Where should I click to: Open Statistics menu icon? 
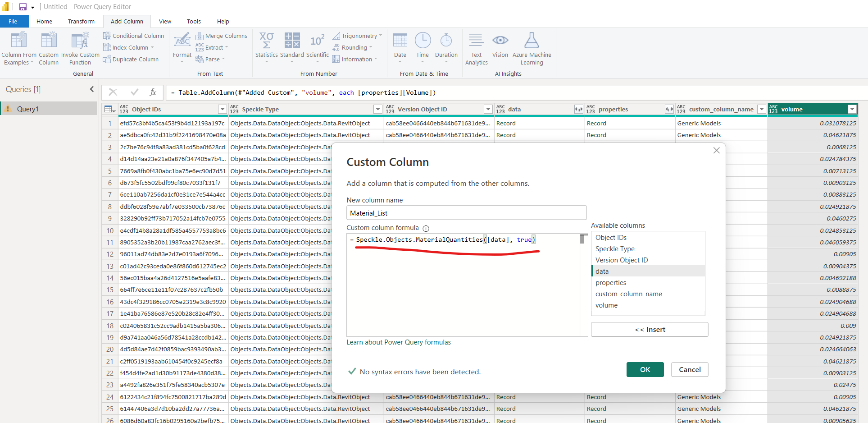[x=267, y=40]
